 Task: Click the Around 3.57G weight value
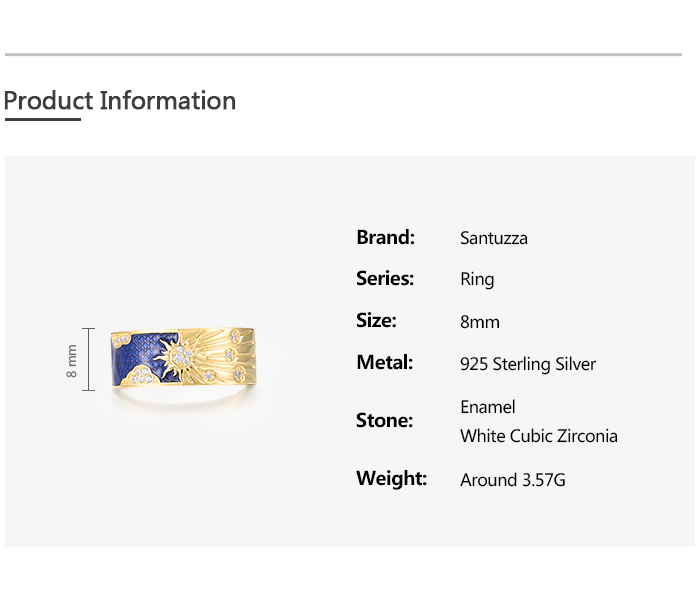point(512,480)
